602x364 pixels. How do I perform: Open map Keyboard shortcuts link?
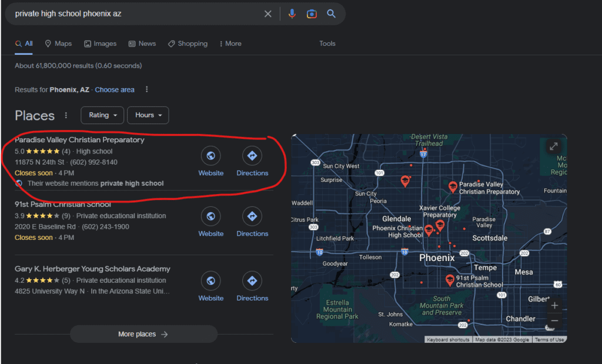[x=448, y=340]
